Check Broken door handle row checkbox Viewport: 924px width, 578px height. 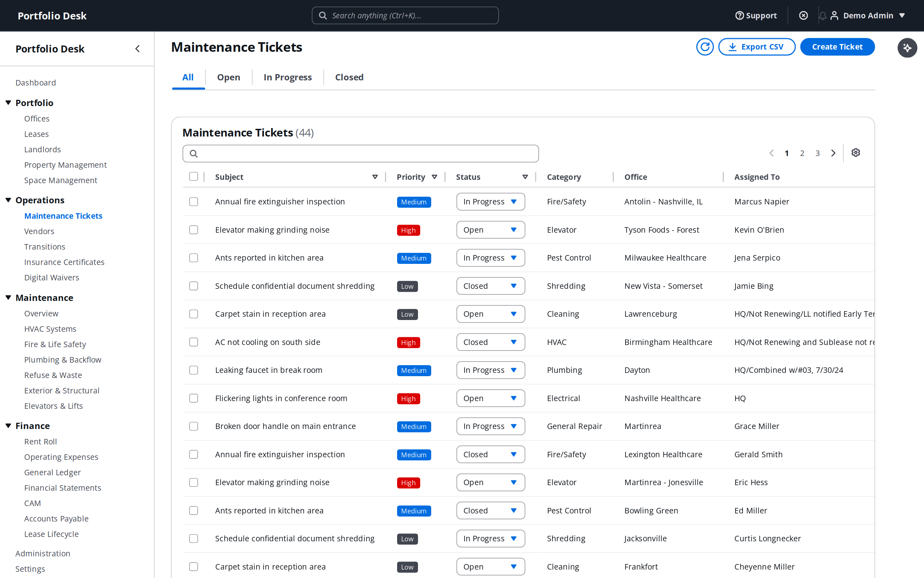click(194, 426)
